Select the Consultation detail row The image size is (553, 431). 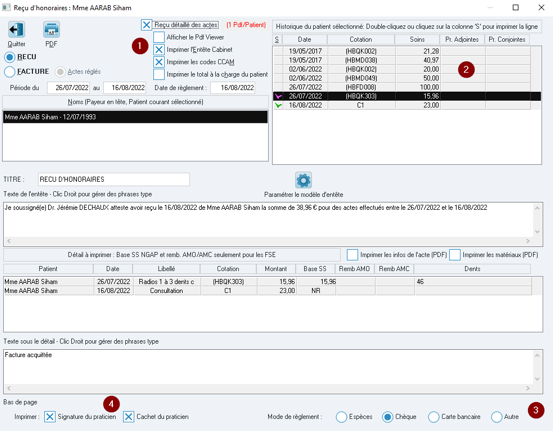pyautogui.click(x=267, y=291)
